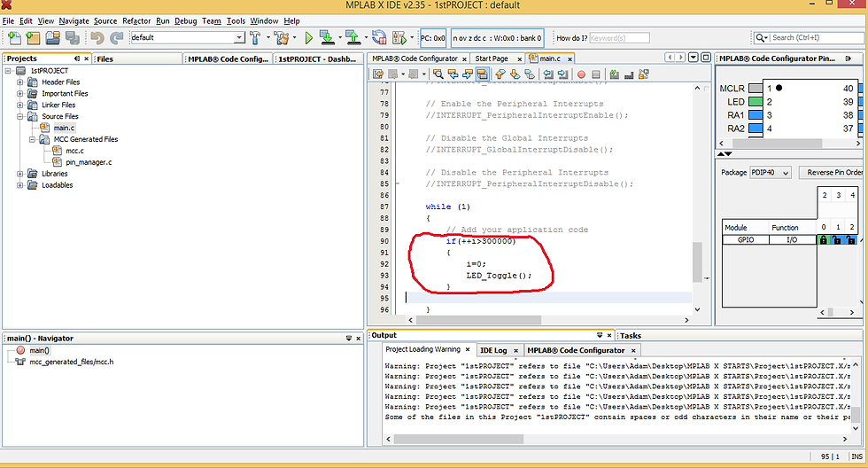This screenshot has height=468, width=868.
Task: Click Find Previous Occurrence icon
Action: click(x=453, y=74)
